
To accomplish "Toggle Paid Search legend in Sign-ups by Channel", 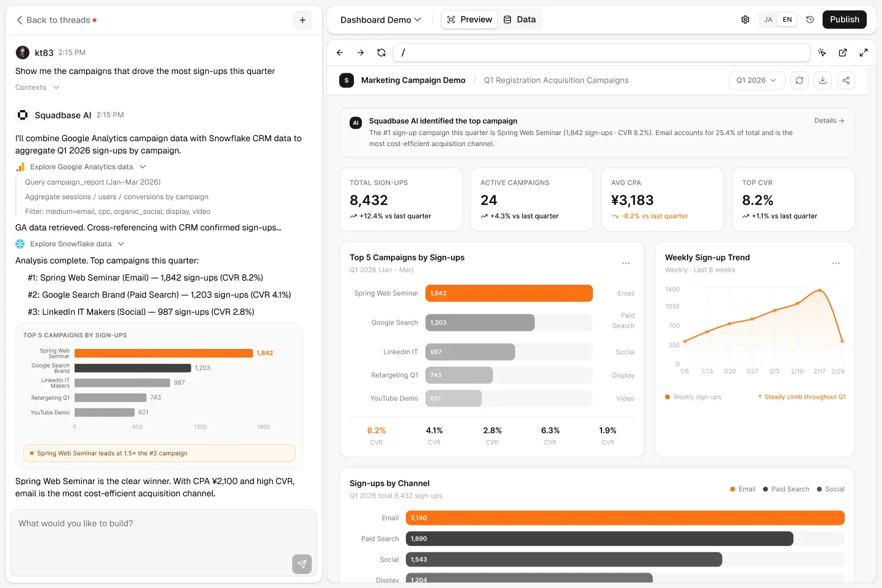I will pyautogui.click(x=786, y=489).
